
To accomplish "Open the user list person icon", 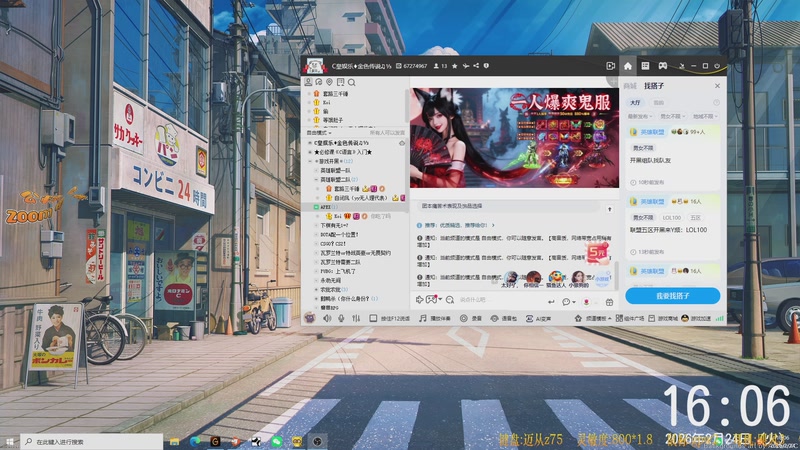I will 308,82.
